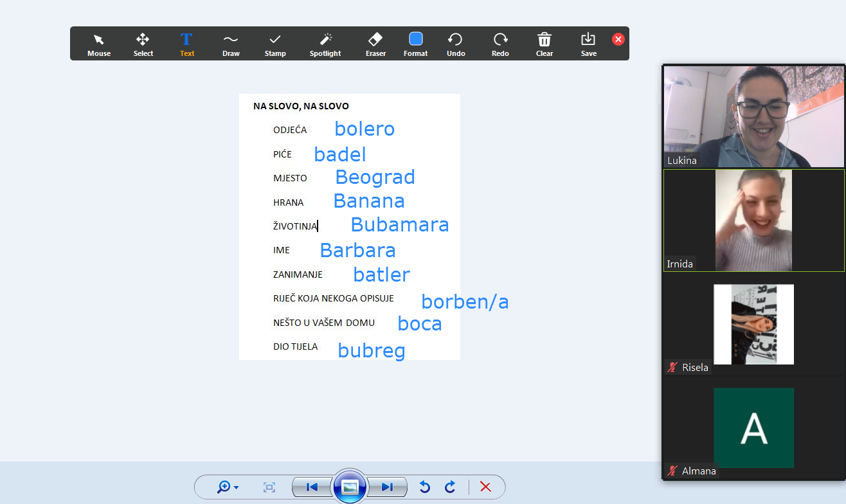This screenshot has height=504, width=846.
Task: Click the 'Barbara' text annotation
Action: coord(357,250)
